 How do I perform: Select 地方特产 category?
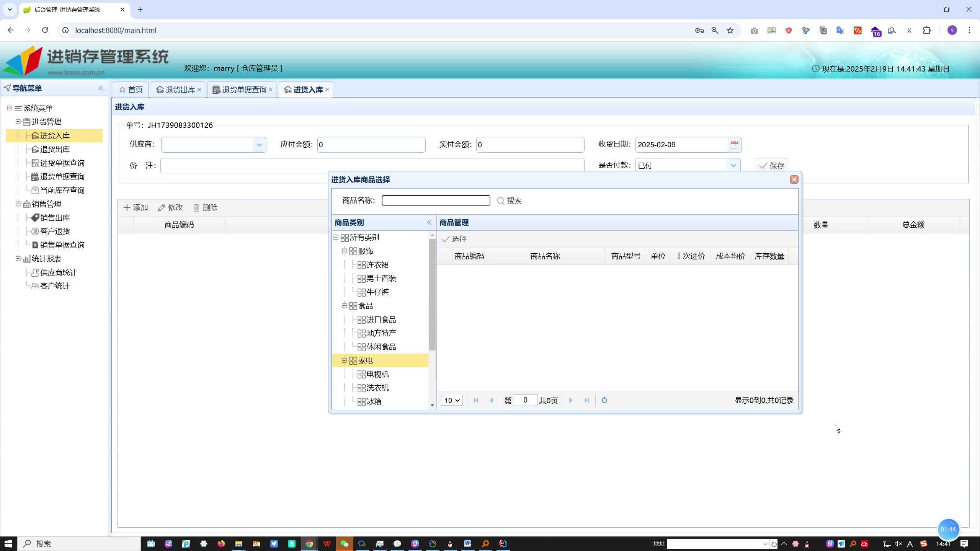381,333
